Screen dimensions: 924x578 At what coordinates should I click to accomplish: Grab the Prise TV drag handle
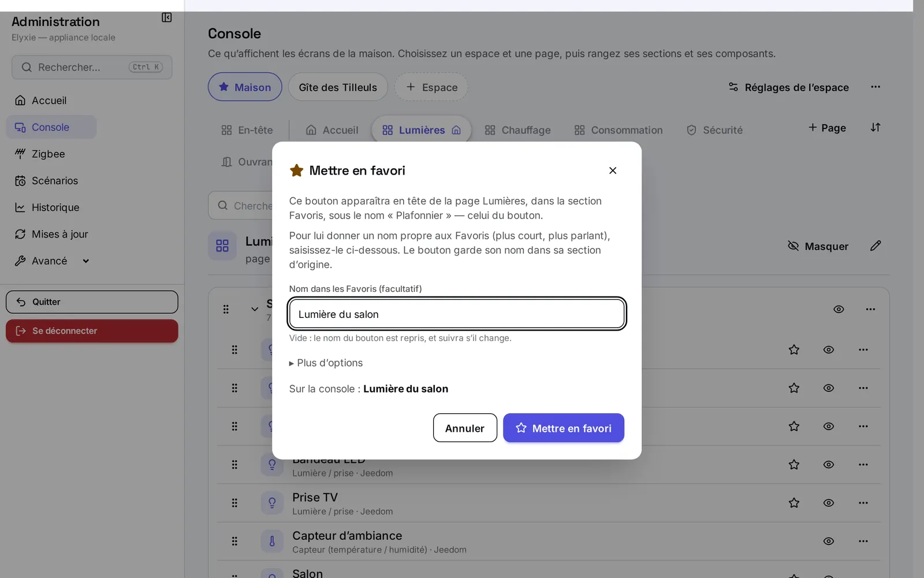pos(234,503)
